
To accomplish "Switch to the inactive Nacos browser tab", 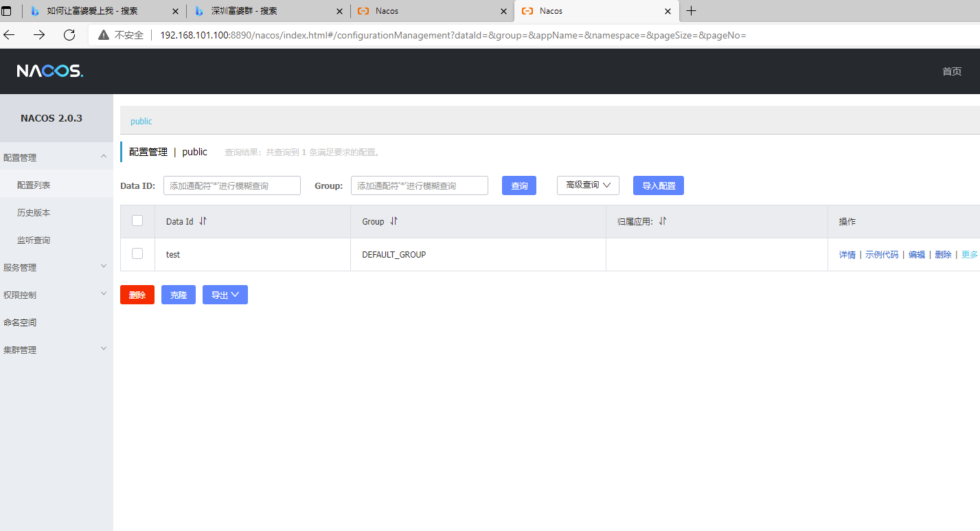I will [x=432, y=11].
